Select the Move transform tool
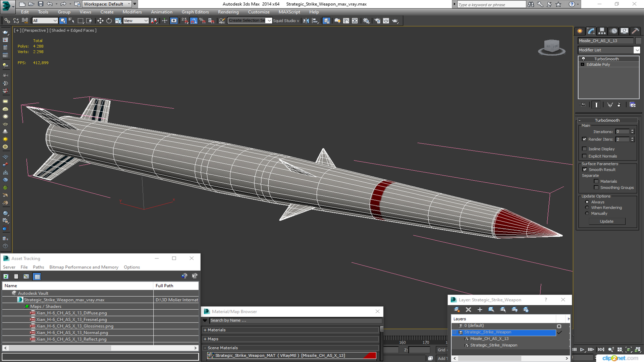Screen dimensions: 644x362 click(x=100, y=21)
